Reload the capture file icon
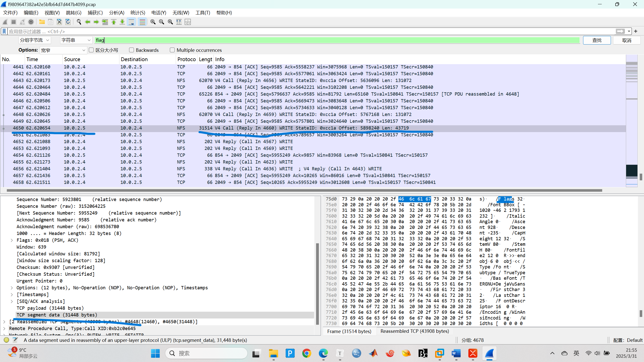 coord(68,22)
